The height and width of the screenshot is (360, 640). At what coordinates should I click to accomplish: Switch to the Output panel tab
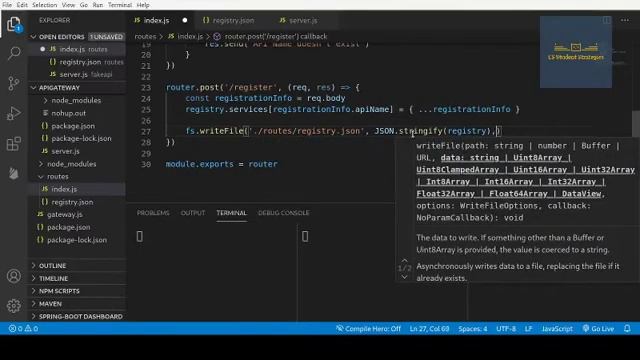pyautogui.click(x=193, y=213)
